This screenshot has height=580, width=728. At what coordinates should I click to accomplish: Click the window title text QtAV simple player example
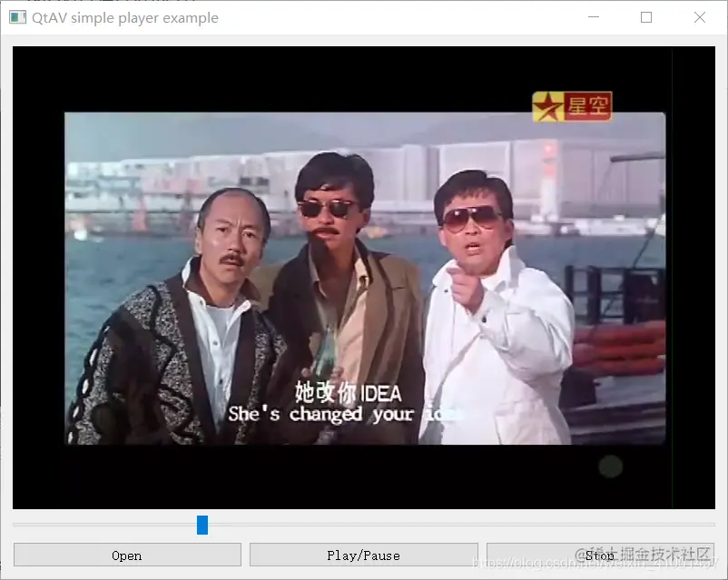pyautogui.click(x=125, y=17)
